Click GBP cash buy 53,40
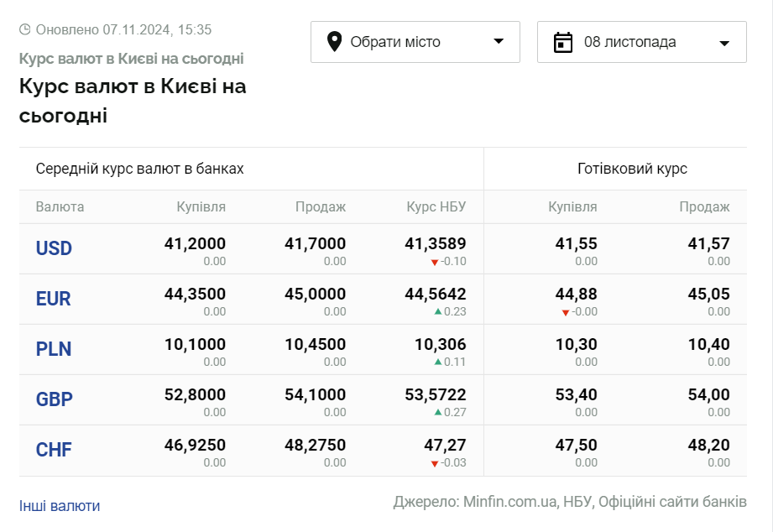773x532 pixels. [577, 394]
